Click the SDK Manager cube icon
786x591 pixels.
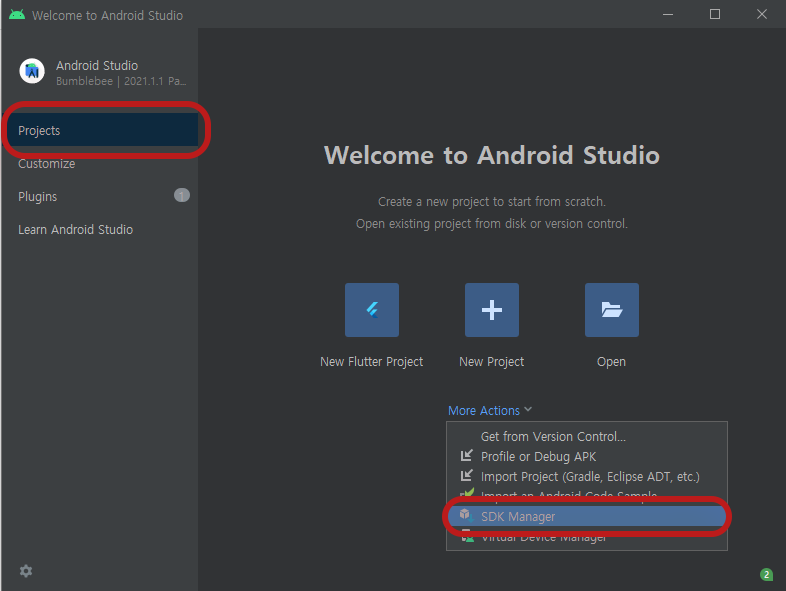pos(466,515)
